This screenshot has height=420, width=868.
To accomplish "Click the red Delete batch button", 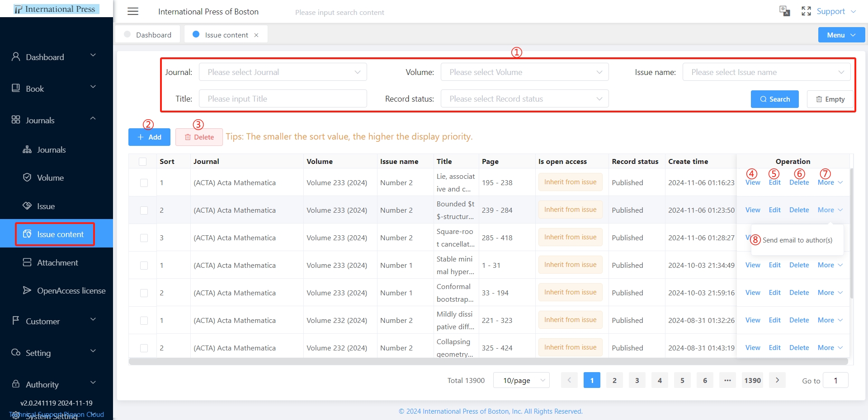I will click(x=199, y=137).
